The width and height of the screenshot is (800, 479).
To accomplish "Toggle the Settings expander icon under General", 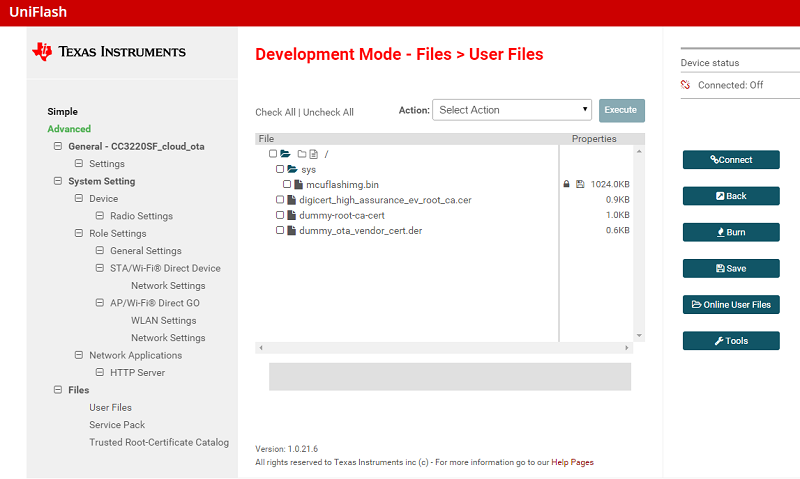I will point(79,164).
